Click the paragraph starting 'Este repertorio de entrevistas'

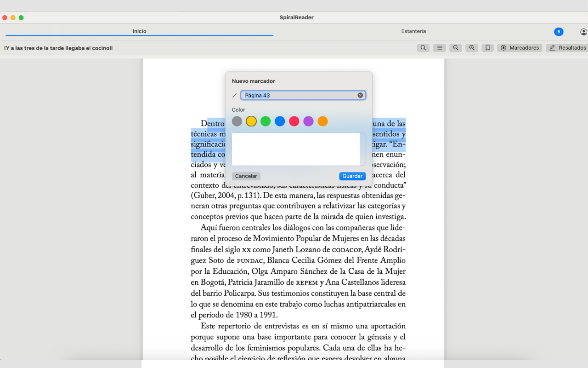tap(298, 342)
